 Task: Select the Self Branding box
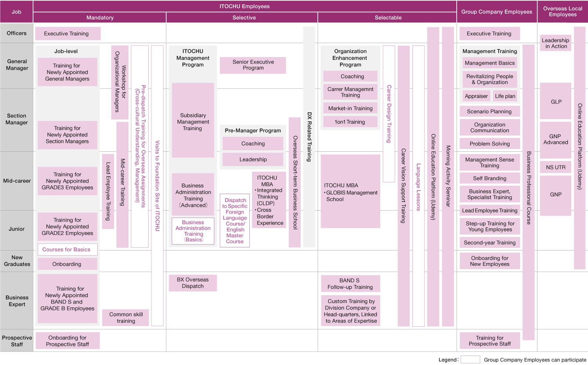click(x=490, y=178)
